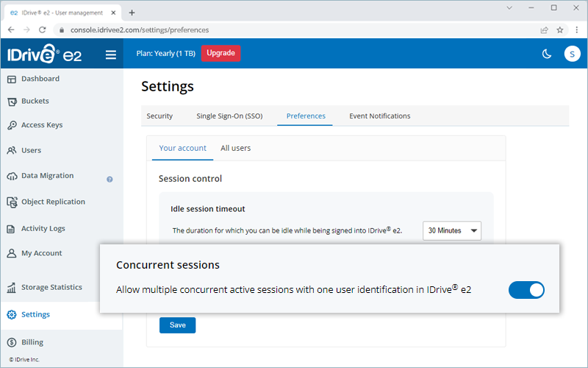The height and width of the screenshot is (368, 588).
Task: Open a new browser tab
Action: (132, 13)
